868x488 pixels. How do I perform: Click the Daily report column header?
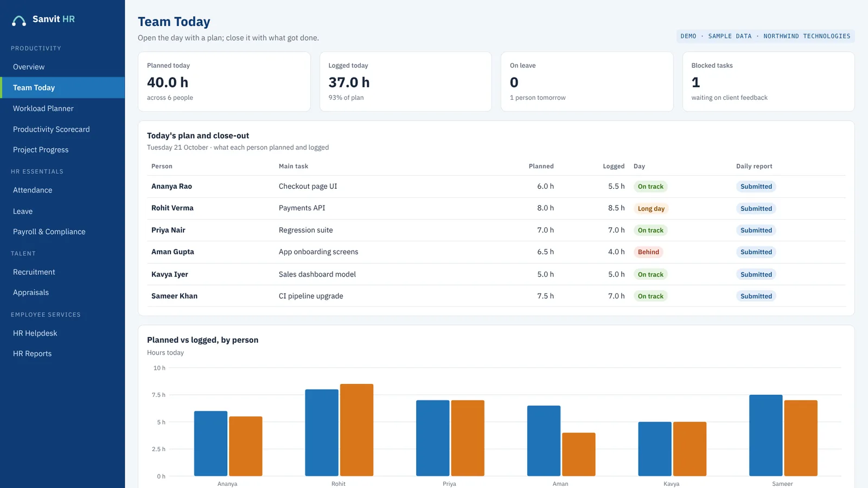pos(754,166)
